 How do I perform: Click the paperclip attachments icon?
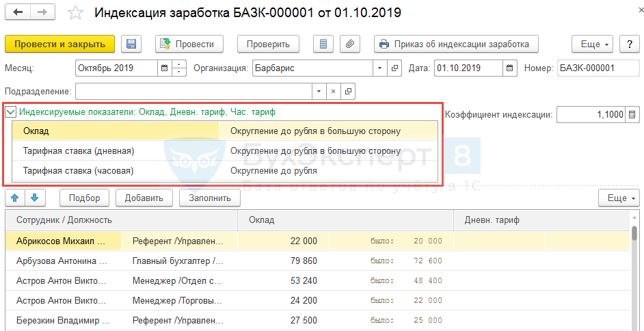pyautogui.click(x=349, y=44)
